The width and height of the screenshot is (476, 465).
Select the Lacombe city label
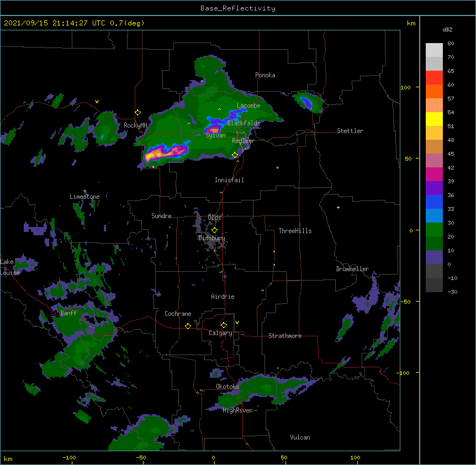248,105
